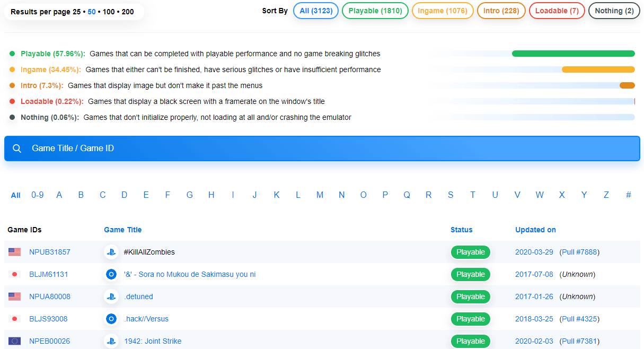Screen dimensions: 644x349
Task: Click Japan flag next to BLJM61131
Action: tap(14, 275)
